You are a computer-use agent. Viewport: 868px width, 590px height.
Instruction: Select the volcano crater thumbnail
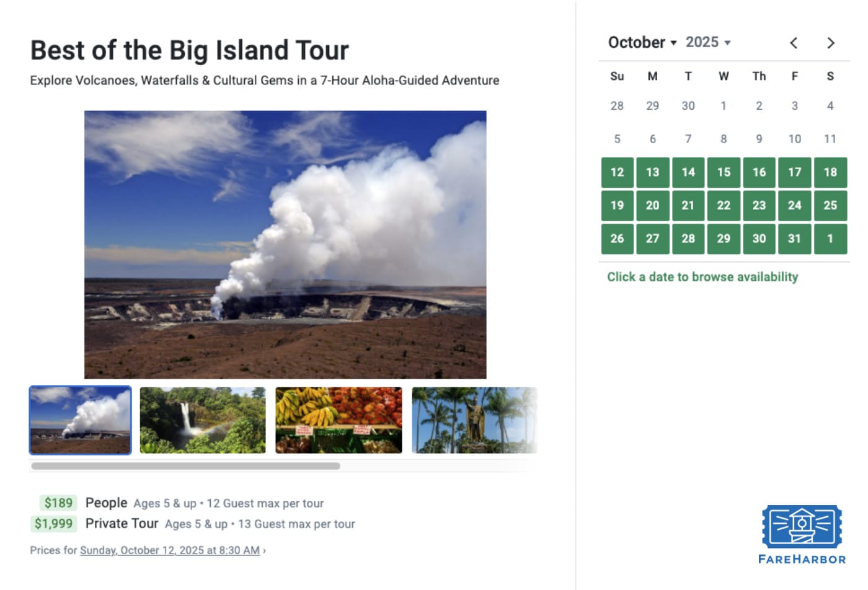(80, 420)
